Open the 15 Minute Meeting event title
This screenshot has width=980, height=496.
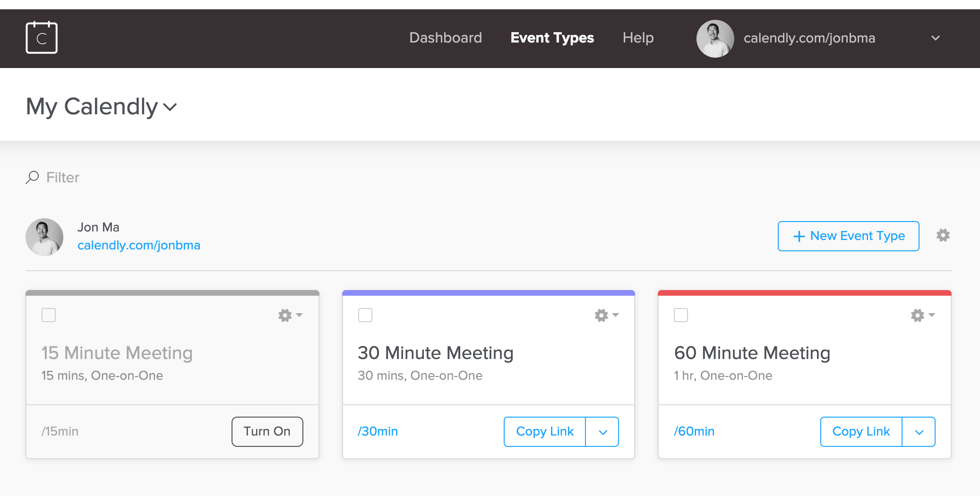coord(117,353)
